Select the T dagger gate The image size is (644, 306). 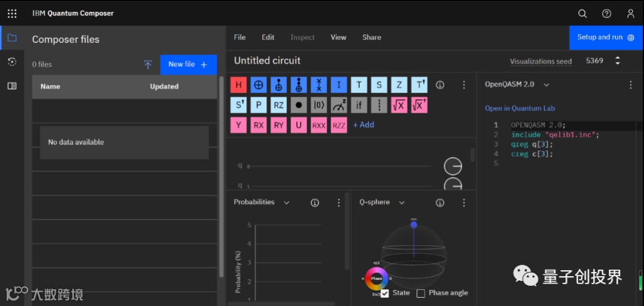[419, 85]
